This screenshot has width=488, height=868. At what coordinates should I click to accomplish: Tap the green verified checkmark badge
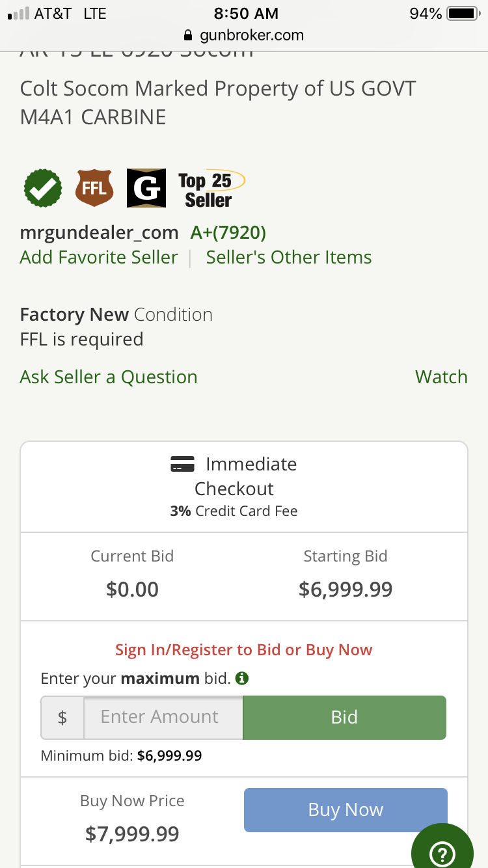(43, 189)
